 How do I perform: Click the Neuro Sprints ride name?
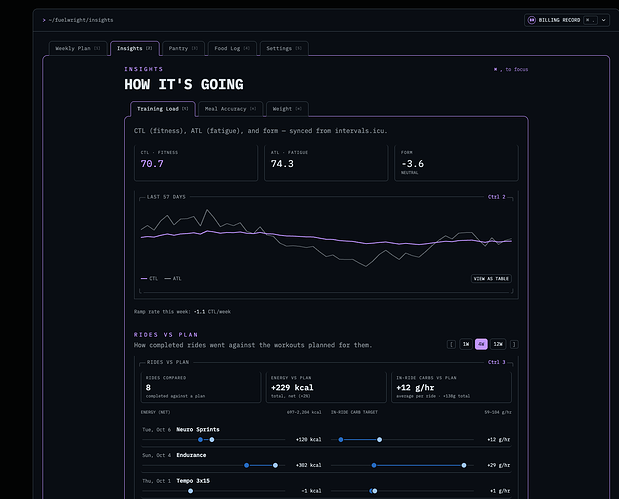point(198,430)
